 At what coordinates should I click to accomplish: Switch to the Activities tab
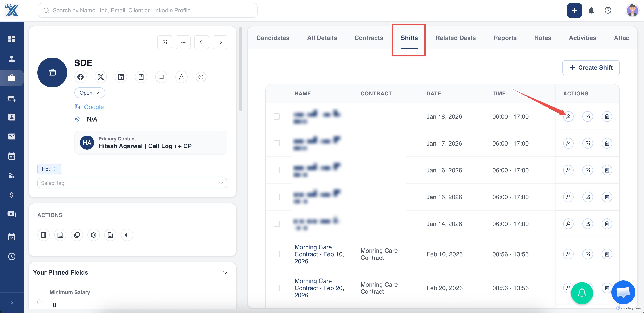[x=582, y=38]
